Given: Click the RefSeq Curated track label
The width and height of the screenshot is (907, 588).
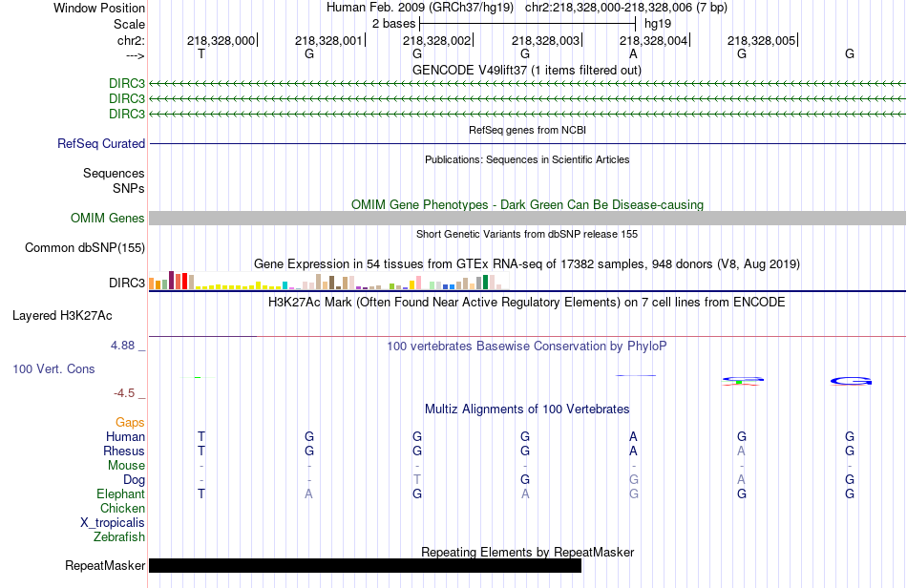Looking at the screenshot, I should [101, 143].
